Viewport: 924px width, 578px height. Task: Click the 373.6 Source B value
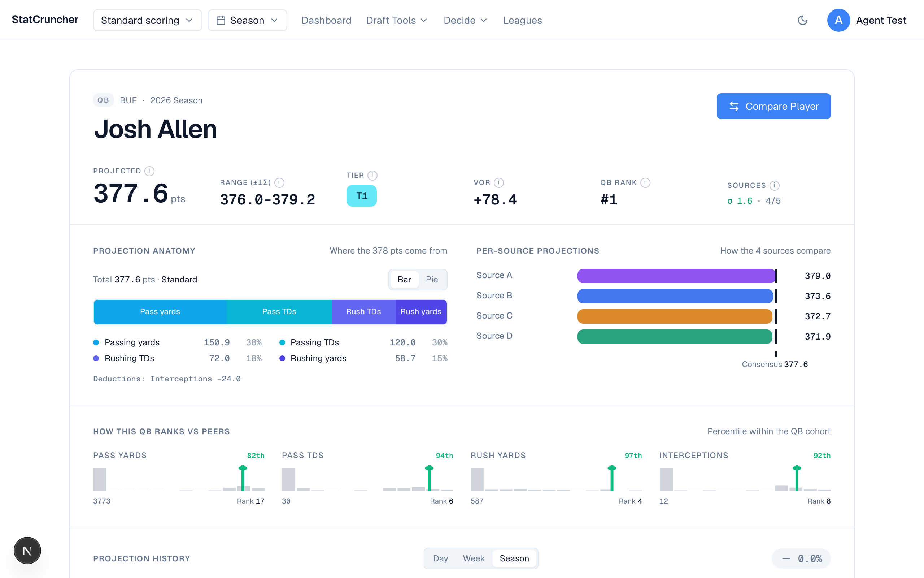[818, 296]
